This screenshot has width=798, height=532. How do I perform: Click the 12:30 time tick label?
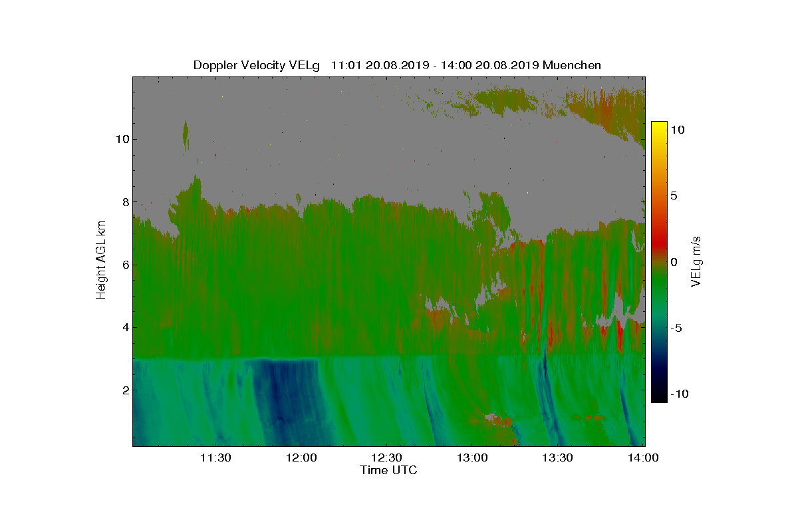click(387, 458)
